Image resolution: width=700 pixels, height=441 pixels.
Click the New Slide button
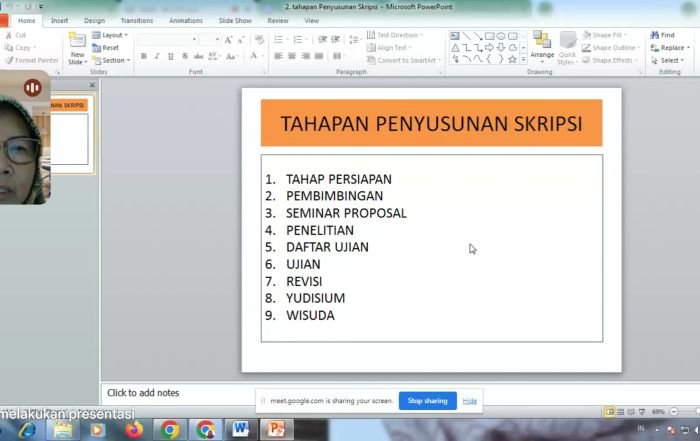[77, 48]
